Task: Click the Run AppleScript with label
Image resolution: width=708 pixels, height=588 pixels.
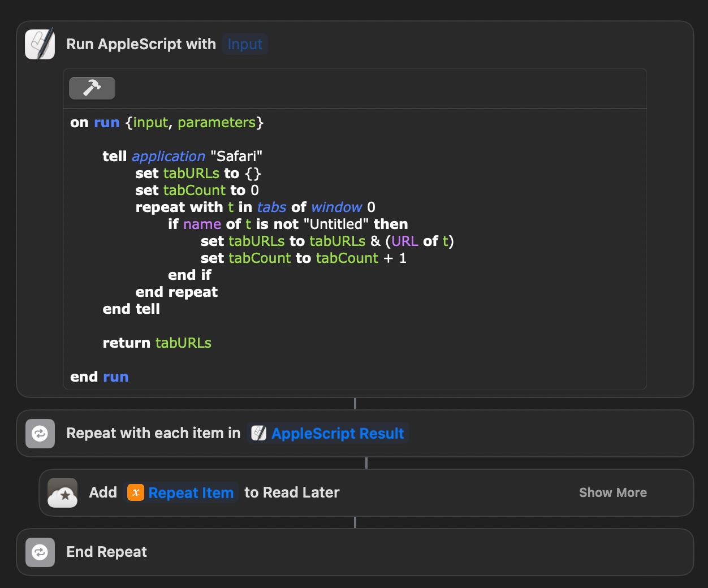Action: pos(141,44)
